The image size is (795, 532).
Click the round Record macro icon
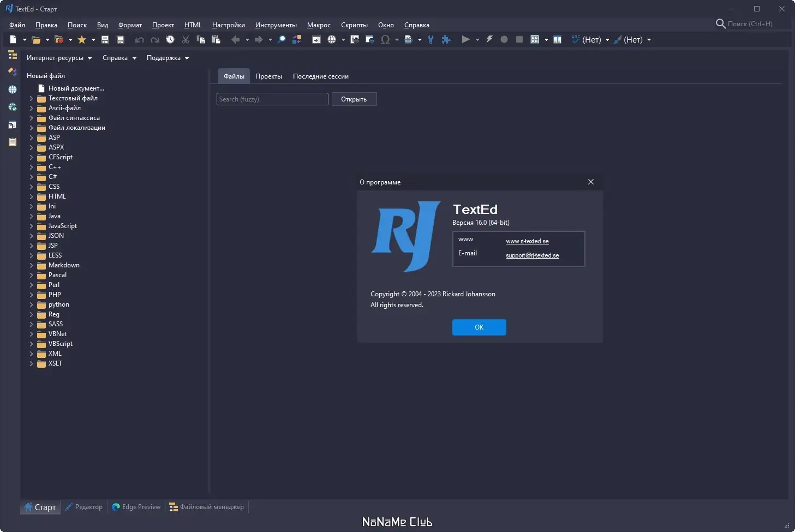[504, 39]
